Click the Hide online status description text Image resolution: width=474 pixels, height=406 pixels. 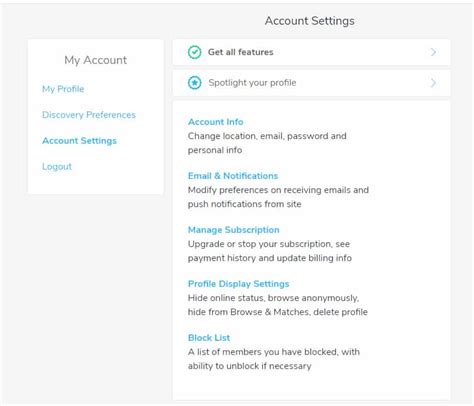(278, 305)
